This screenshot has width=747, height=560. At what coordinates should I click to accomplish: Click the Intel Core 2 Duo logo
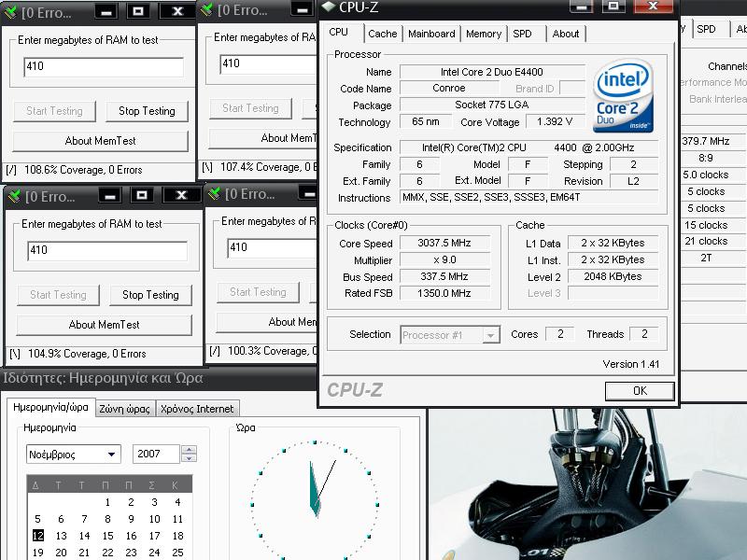point(623,96)
